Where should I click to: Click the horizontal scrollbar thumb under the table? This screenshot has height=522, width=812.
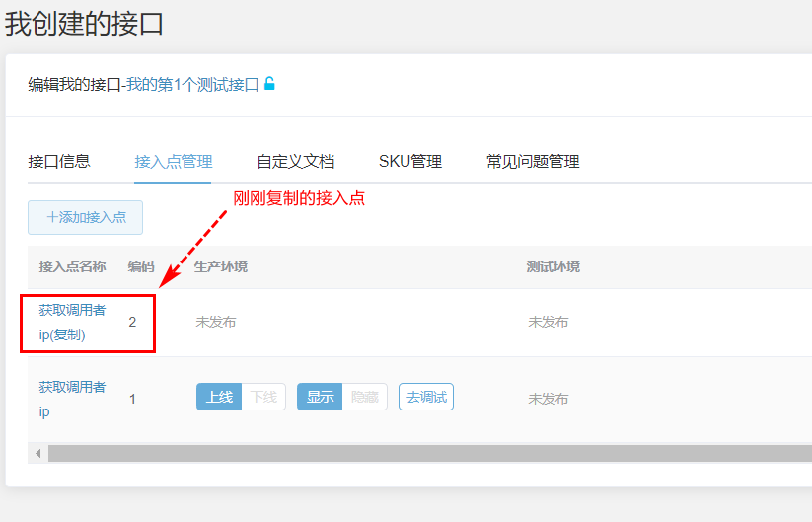click(x=424, y=453)
